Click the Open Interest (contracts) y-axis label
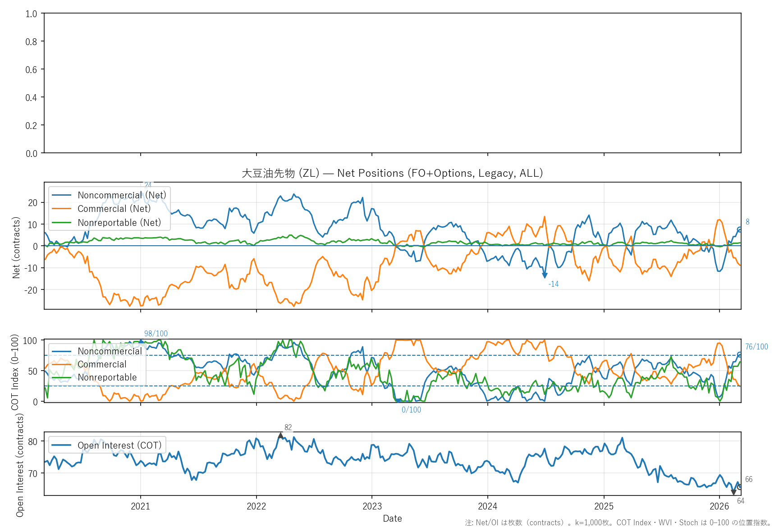 (20, 464)
